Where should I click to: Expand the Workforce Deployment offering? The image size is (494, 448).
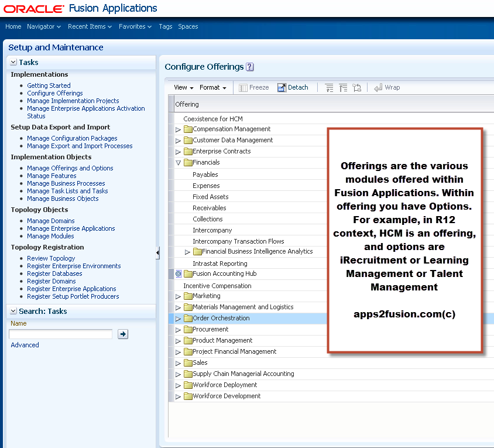(x=178, y=385)
